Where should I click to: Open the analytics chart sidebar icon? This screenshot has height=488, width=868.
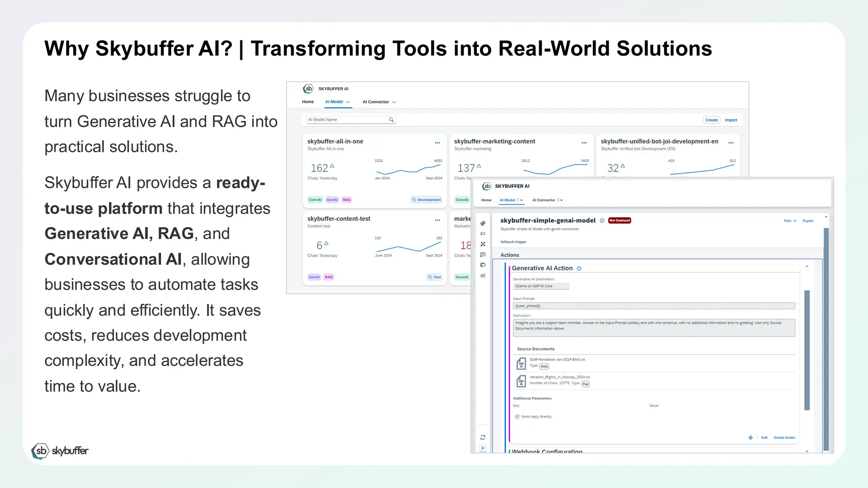click(483, 276)
